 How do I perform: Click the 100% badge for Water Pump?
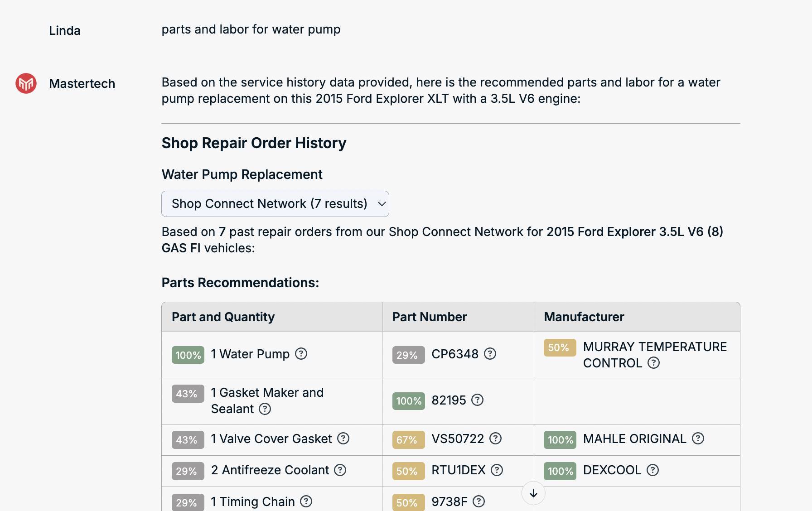[x=188, y=355]
